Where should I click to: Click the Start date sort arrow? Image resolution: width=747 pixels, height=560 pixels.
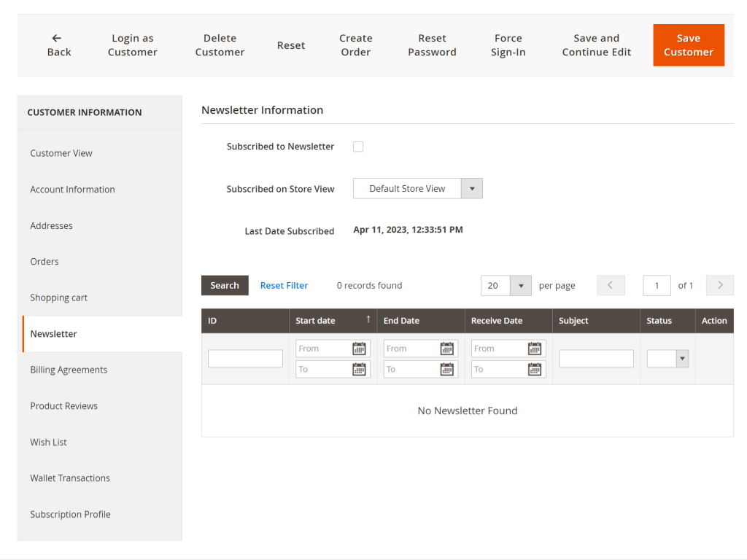click(368, 319)
